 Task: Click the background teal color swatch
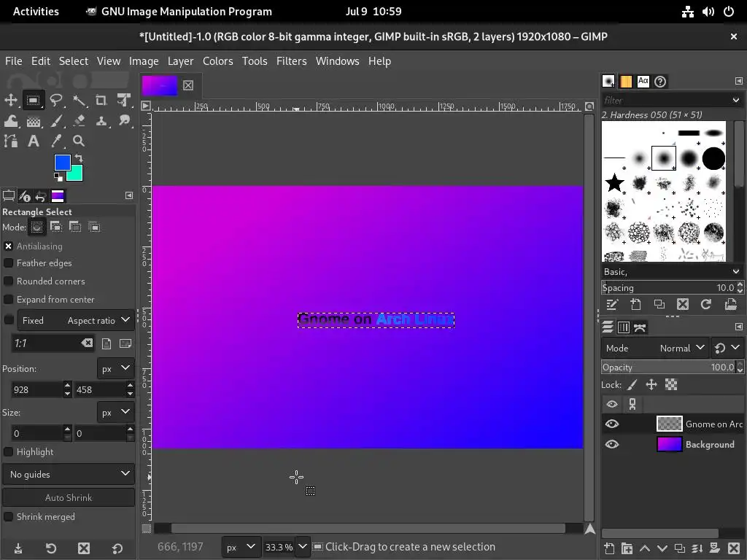[x=77, y=175]
